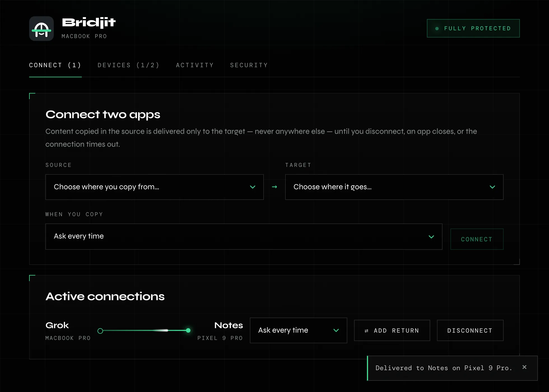
Task: Switch to the Devices (1/2) tab
Action: click(129, 65)
